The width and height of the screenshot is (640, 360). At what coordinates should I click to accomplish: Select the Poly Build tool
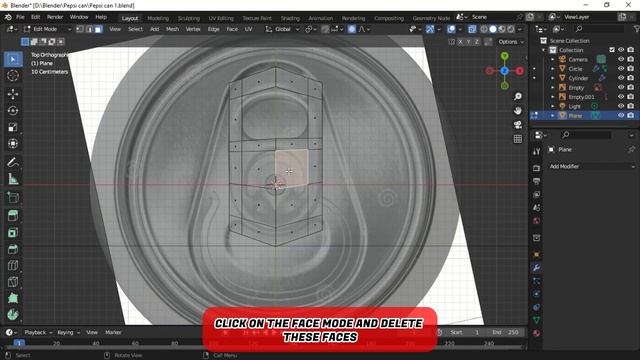[x=13, y=298]
